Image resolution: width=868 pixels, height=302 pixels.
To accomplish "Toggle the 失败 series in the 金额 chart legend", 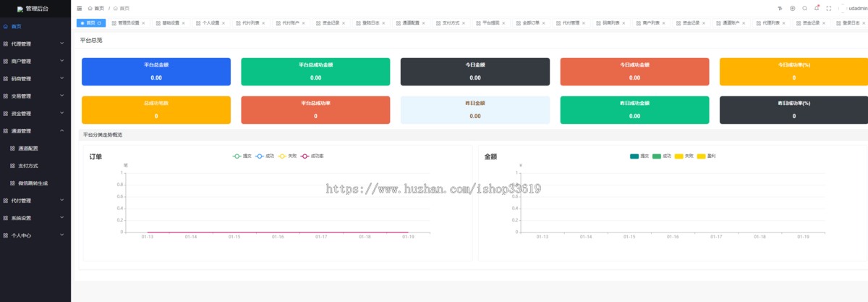I will pos(684,156).
